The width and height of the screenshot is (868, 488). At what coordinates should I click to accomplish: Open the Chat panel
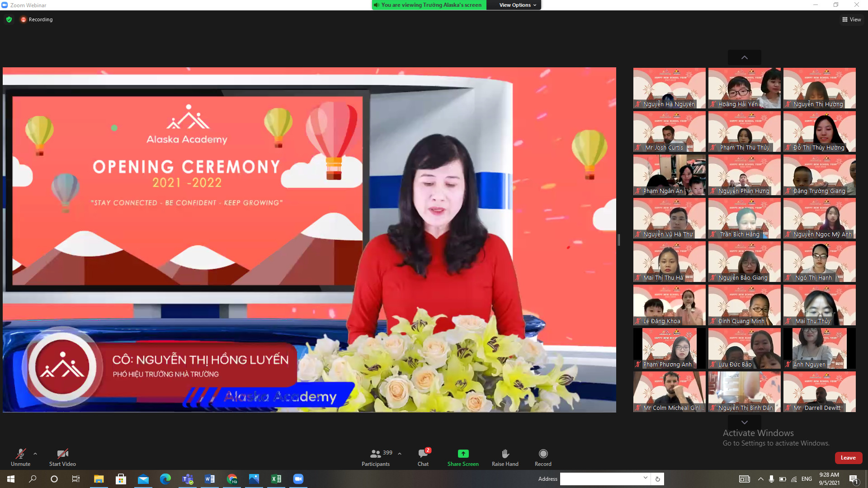(424, 457)
